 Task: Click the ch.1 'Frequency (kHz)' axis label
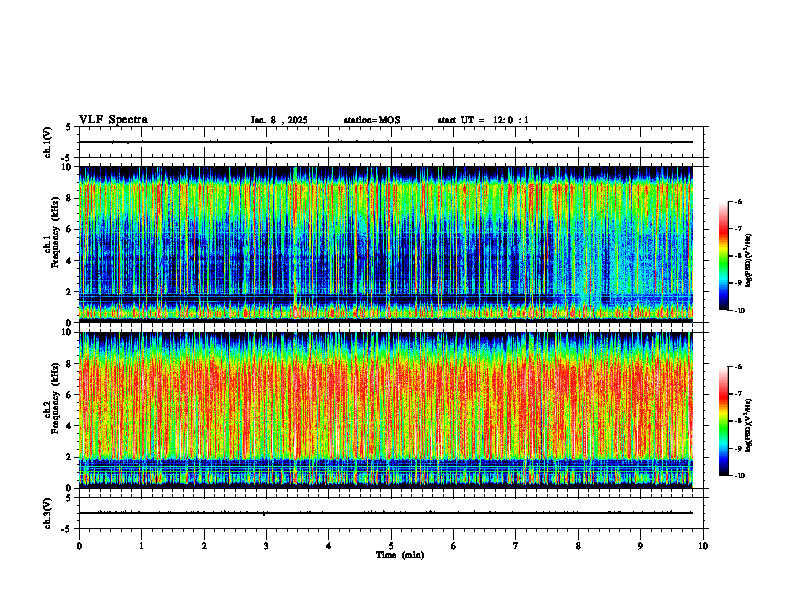pyautogui.click(x=55, y=232)
